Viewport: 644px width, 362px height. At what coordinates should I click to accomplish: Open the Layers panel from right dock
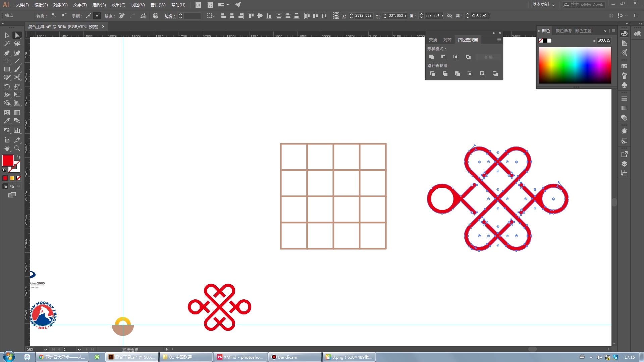624,164
